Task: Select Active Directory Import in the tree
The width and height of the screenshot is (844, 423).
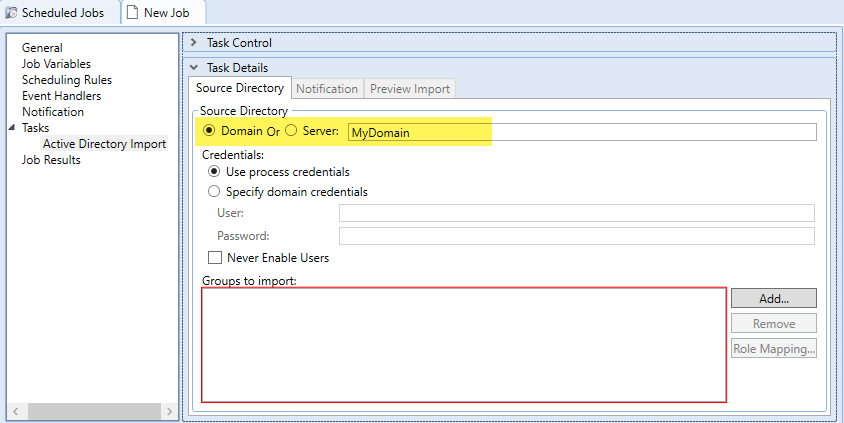Action: point(104,144)
